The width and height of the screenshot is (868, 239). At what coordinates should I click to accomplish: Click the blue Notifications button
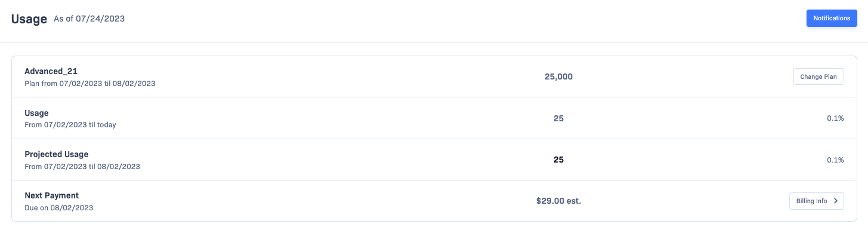coord(831,19)
